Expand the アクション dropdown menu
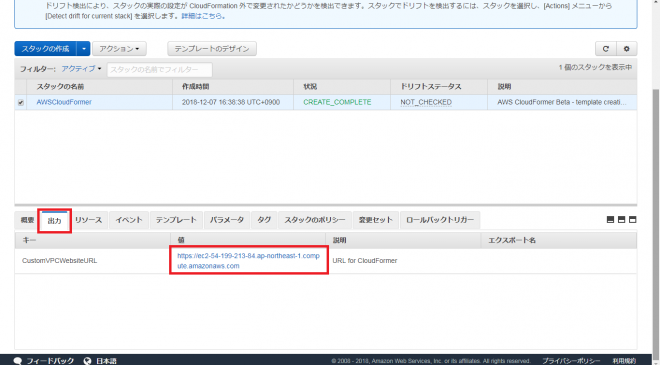This screenshot has height=365, width=660. tap(120, 49)
